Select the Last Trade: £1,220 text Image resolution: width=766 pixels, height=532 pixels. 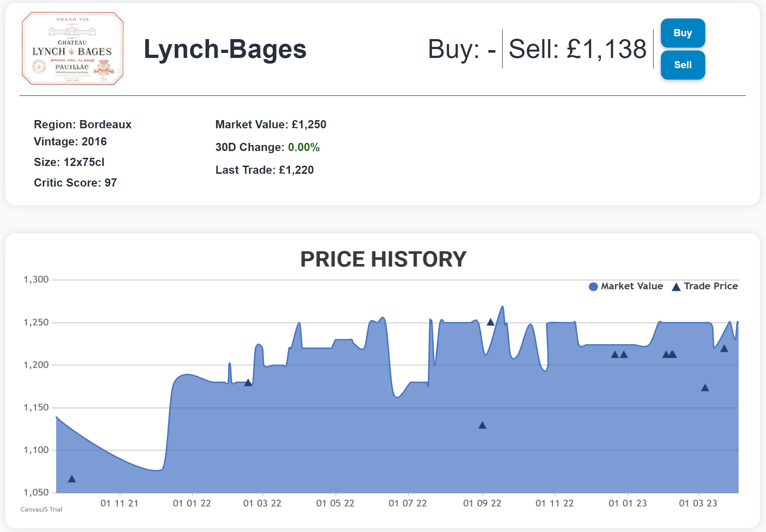264,170
